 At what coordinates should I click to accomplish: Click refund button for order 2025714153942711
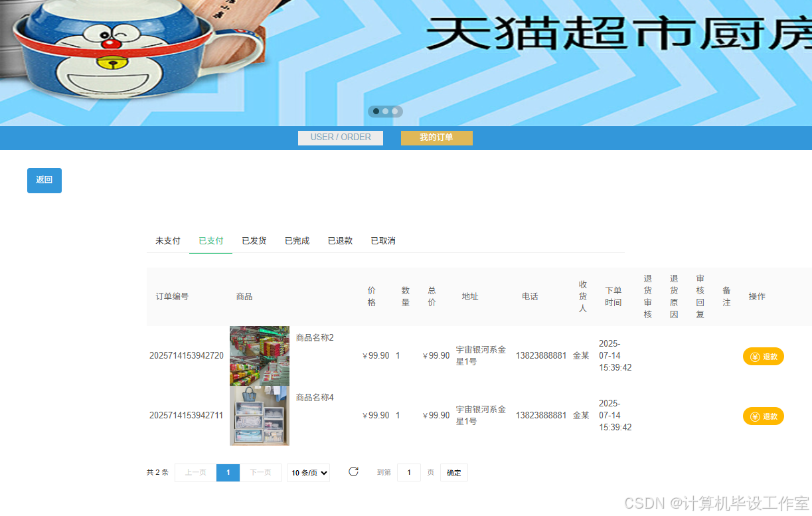(x=763, y=416)
